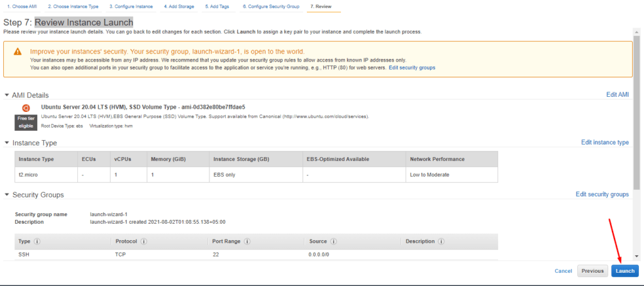Image resolution: width=644 pixels, height=286 pixels.
Task: Click the info icon beside Description column
Action: [441, 241]
